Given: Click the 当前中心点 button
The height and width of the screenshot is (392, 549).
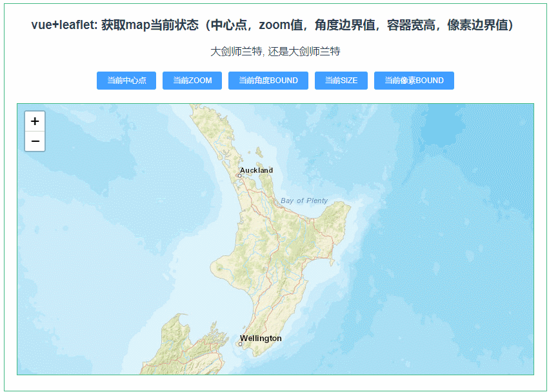Looking at the screenshot, I should [x=126, y=81].
